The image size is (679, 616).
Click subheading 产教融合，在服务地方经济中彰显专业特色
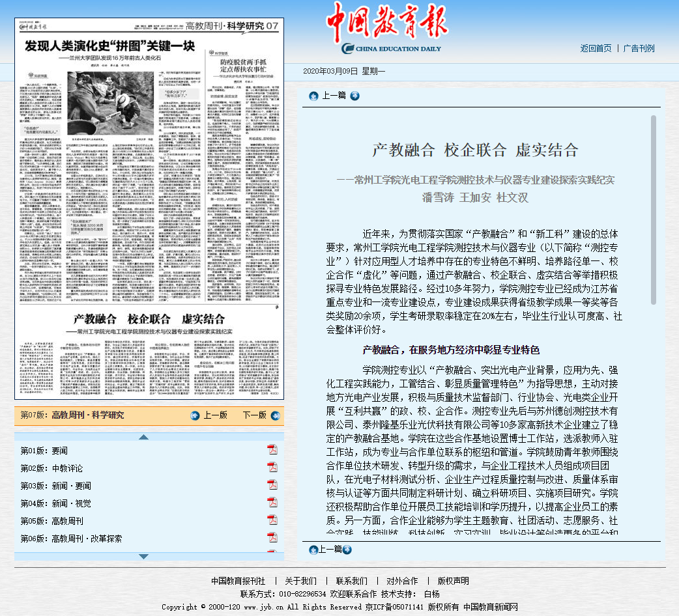[x=451, y=350]
